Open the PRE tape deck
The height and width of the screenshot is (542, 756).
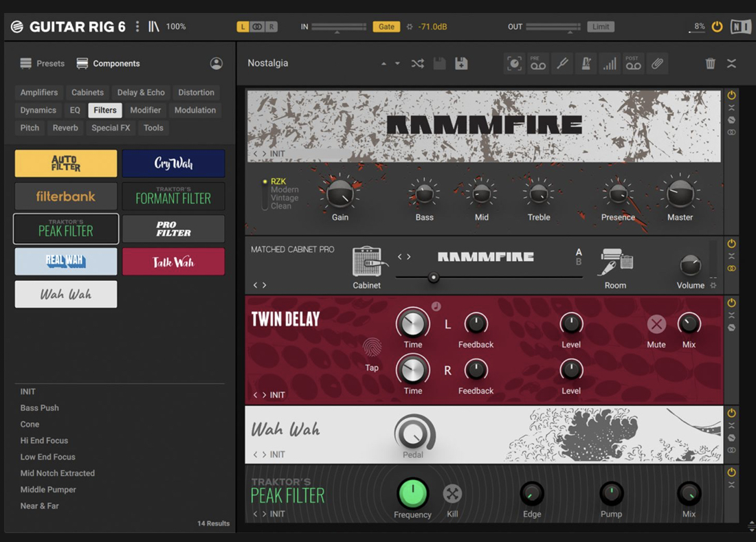click(x=538, y=64)
